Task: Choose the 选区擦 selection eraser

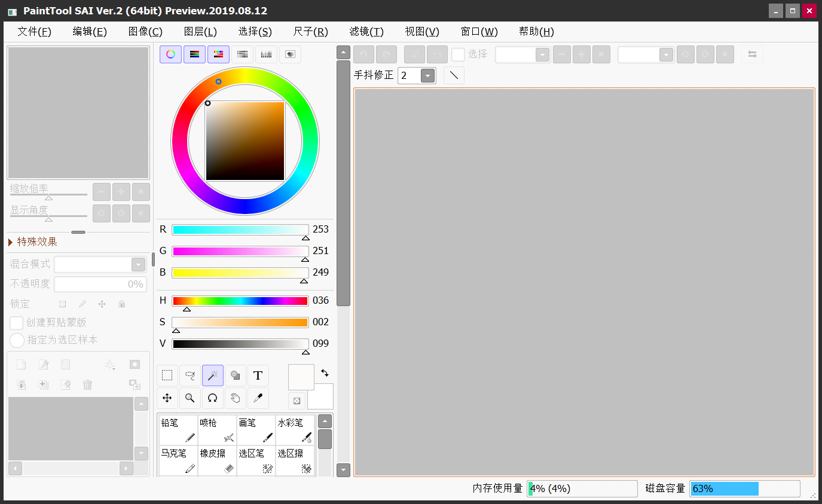Action: pyautogui.click(x=295, y=461)
